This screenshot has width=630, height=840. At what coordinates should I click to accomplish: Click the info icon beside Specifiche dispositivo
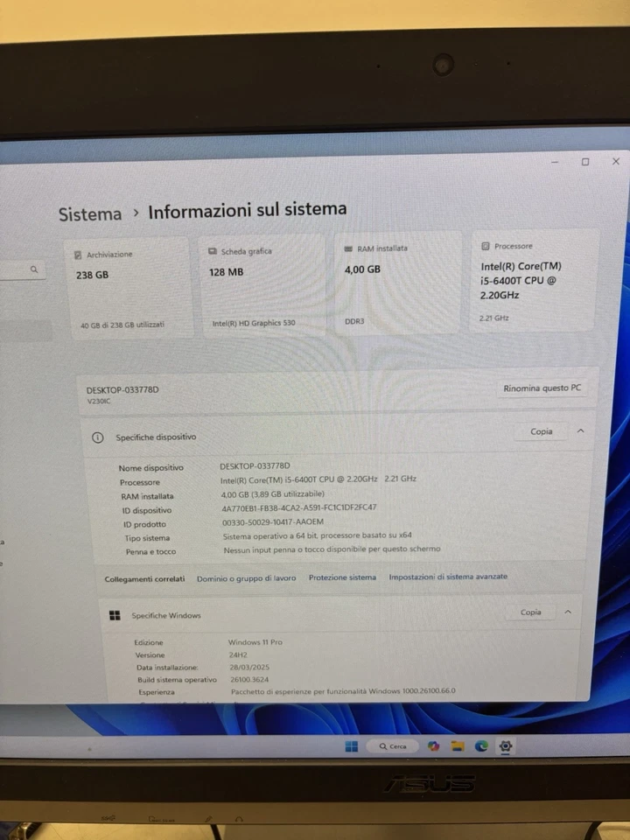click(97, 437)
